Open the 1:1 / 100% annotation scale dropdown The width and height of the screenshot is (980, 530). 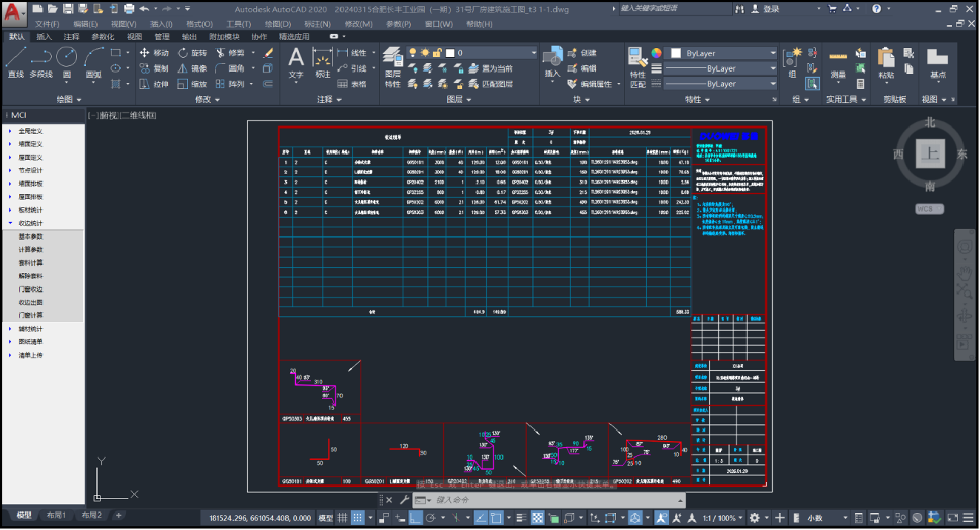coord(722,518)
